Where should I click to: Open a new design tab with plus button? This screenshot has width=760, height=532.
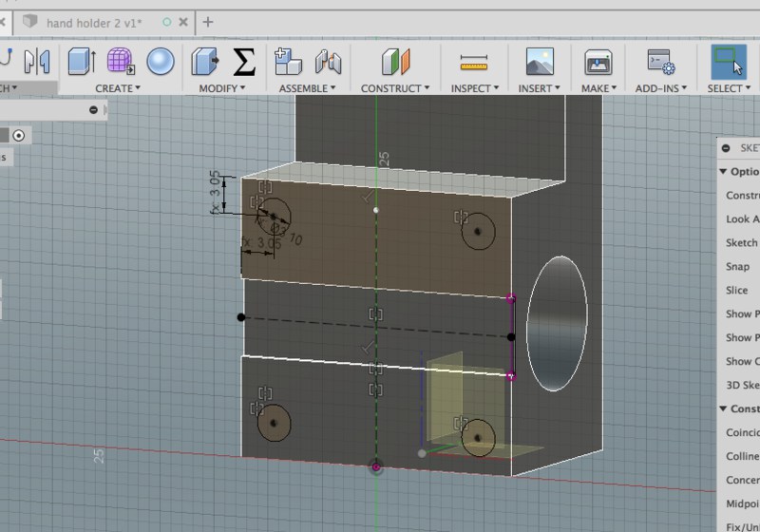[208, 22]
